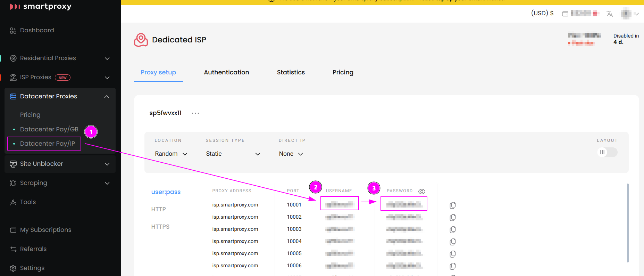The image size is (644, 276).
Task: Click the Tools icon
Action: pos(13,202)
